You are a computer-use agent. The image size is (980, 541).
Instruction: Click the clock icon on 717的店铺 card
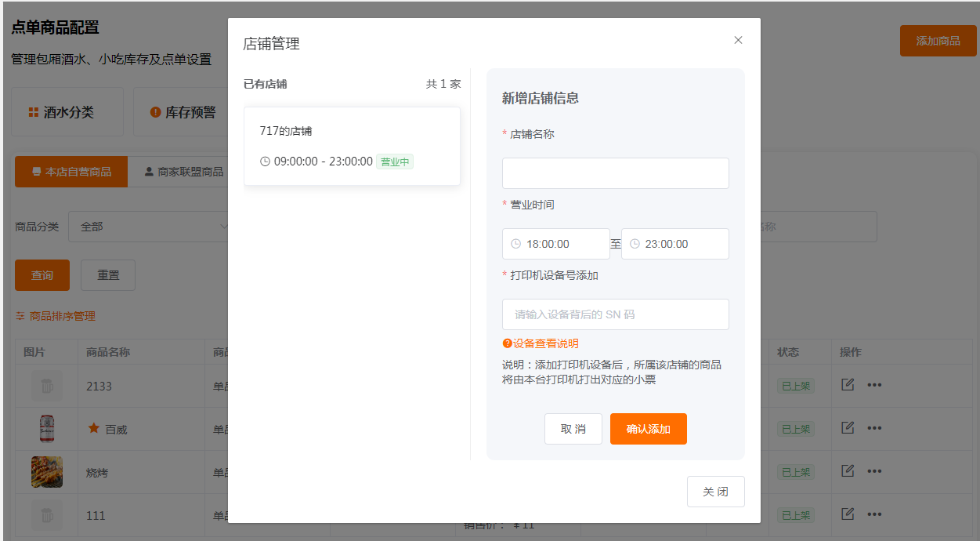click(265, 162)
